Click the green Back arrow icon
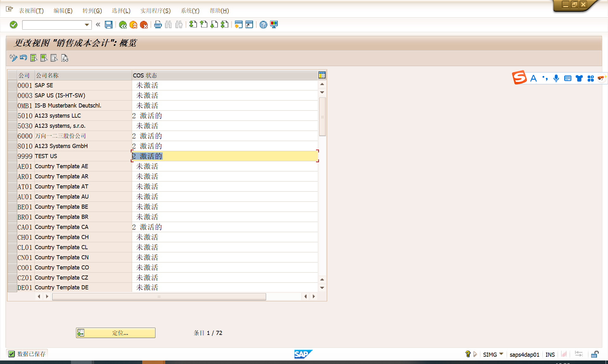 point(123,25)
